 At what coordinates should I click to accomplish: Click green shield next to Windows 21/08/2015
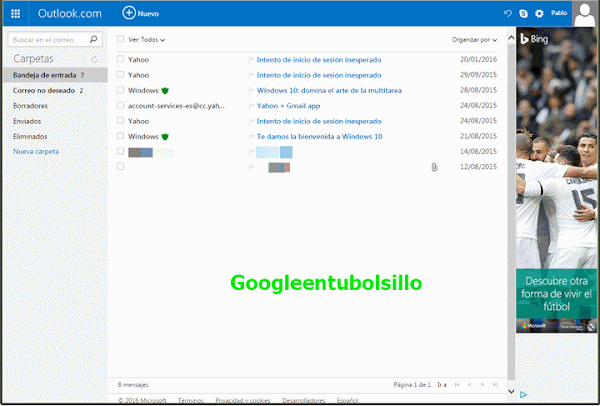[x=165, y=137]
